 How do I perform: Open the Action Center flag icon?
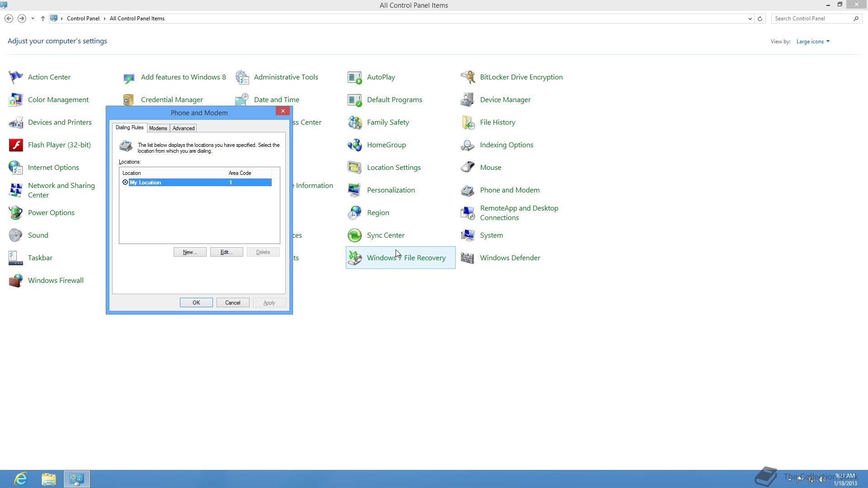(16, 77)
